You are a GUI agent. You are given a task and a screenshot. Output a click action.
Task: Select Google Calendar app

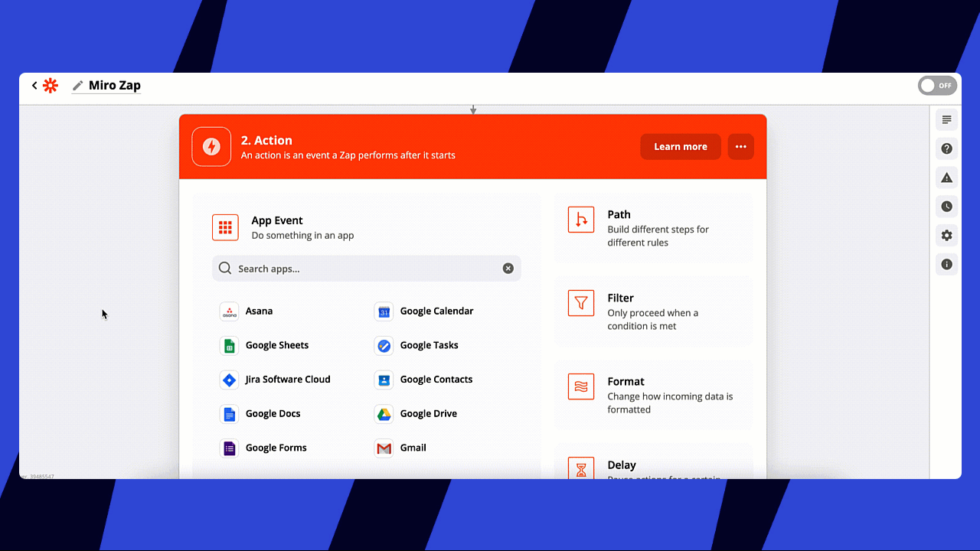436,311
